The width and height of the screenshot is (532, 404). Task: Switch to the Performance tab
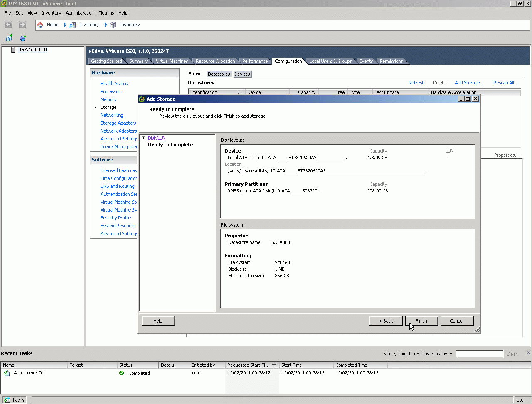tap(255, 61)
